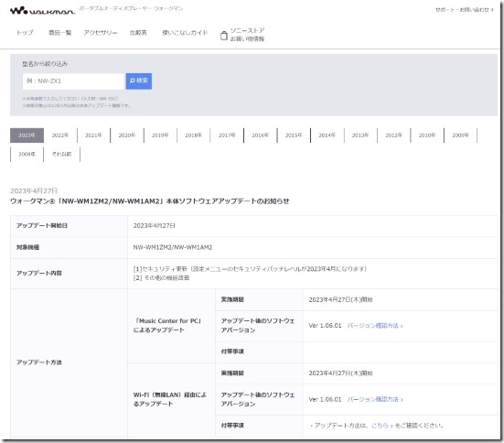Viewport: 504px width, 443px height.
Task: Open the こちら update method link
Action: click(x=381, y=426)
